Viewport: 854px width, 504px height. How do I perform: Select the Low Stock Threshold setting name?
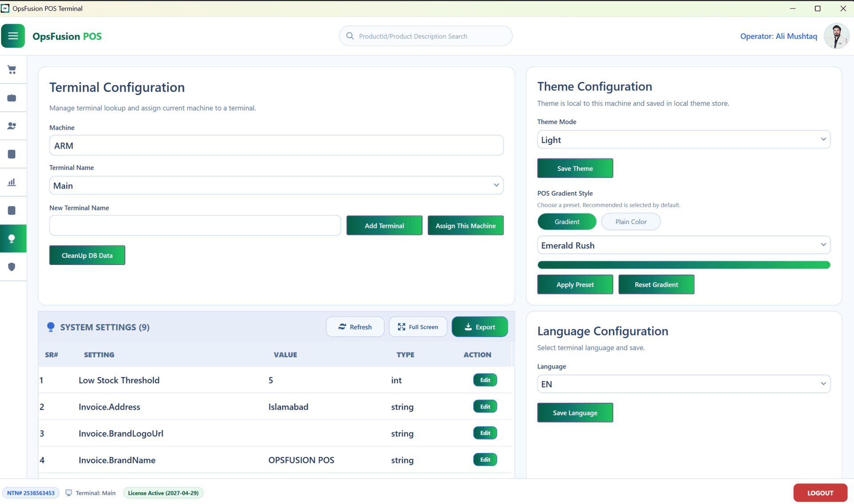pyautogui.click(x=119, y=380)
